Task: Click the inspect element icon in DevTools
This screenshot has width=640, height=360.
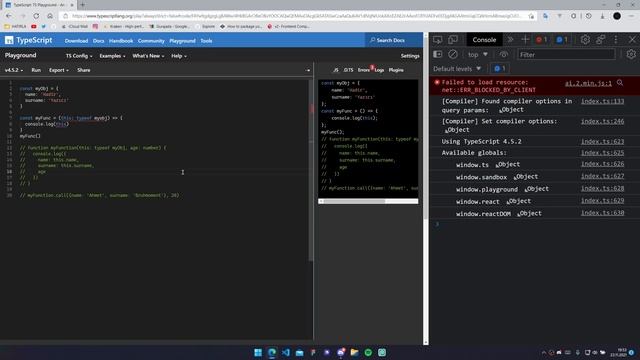Action: [x=438, y=40]
